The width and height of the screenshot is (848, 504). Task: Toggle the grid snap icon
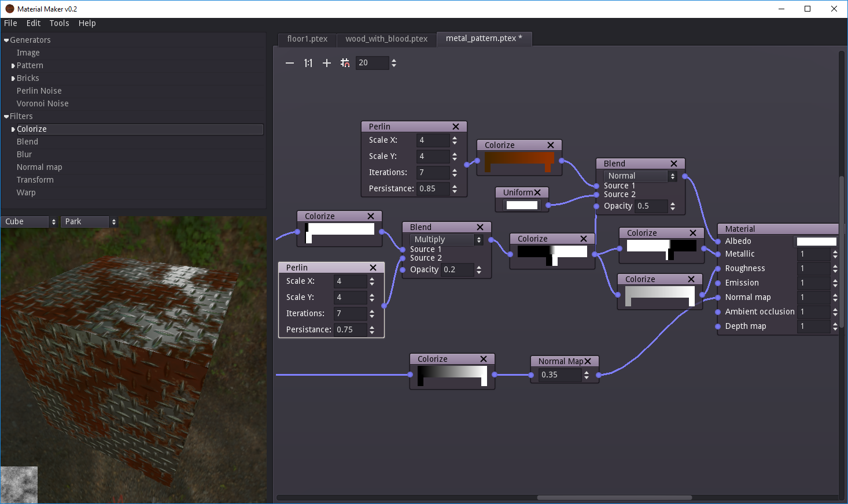[x=345, y=63]
